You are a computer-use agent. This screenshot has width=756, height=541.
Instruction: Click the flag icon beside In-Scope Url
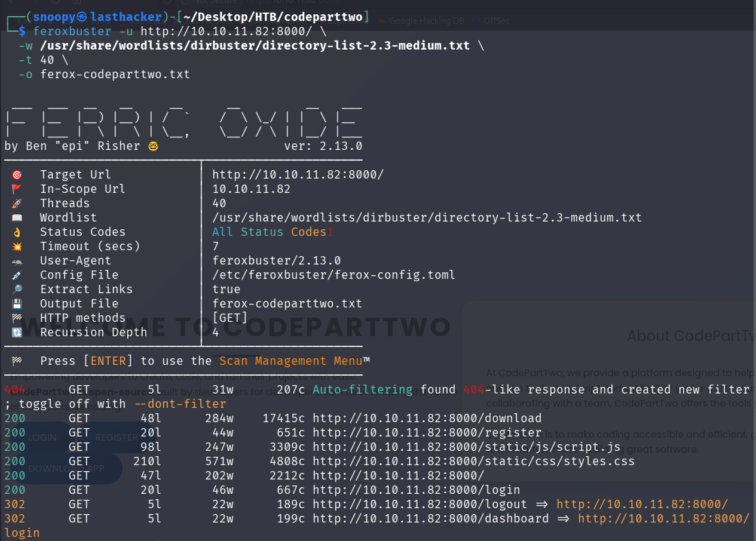point(17,189)
